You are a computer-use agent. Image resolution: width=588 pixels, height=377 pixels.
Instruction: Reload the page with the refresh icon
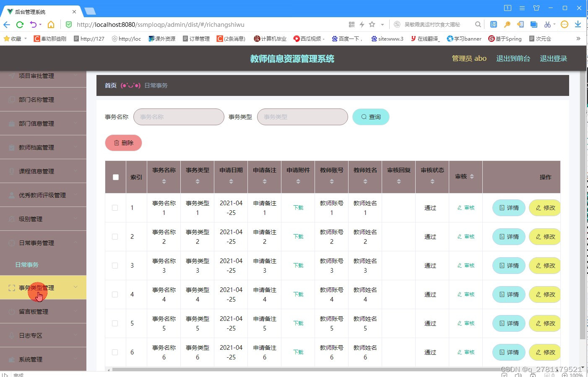[x=19, y=25]
